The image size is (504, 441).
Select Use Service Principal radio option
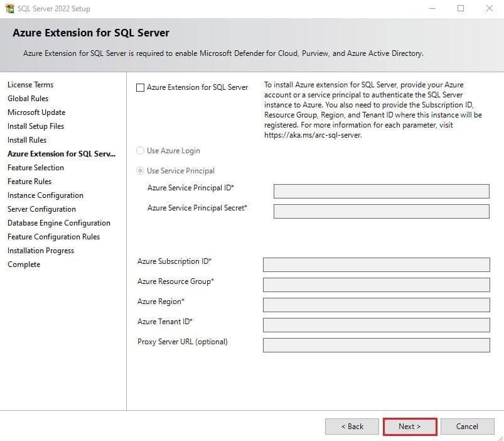pyautogui.click(x=140, y=170)
